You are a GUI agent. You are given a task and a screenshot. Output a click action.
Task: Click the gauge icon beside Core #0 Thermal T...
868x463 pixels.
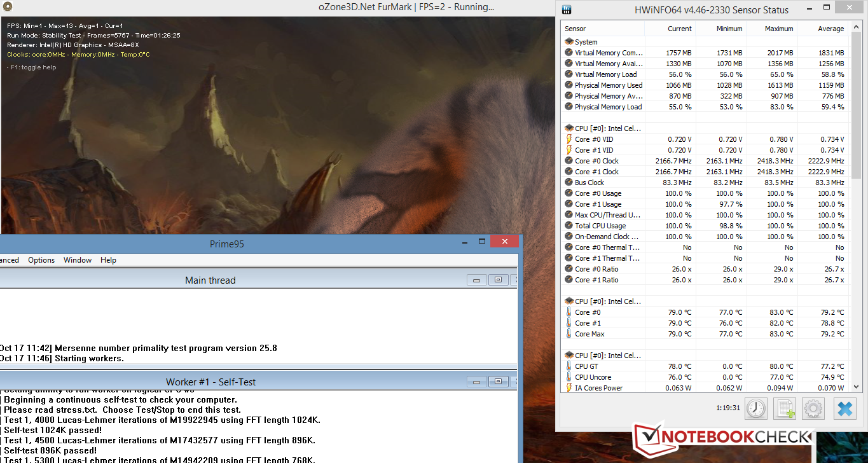(x=568, y=247)
